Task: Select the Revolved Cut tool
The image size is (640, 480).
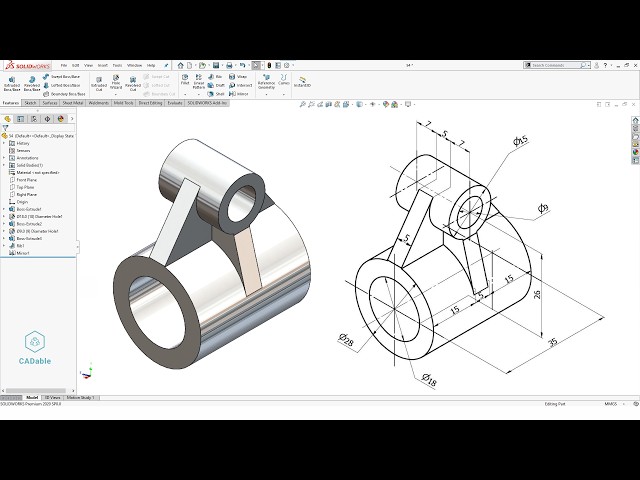Action: pos(133,83)
